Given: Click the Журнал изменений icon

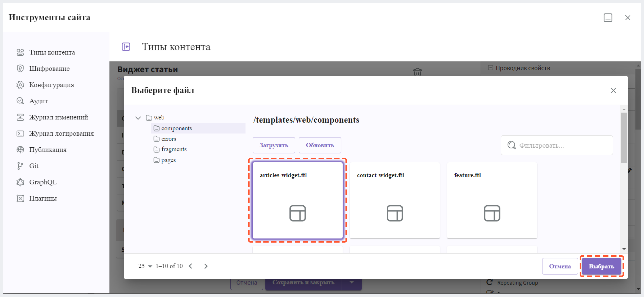Looking at the screenshot, I should pyautogui.click(x=20, y=117).
